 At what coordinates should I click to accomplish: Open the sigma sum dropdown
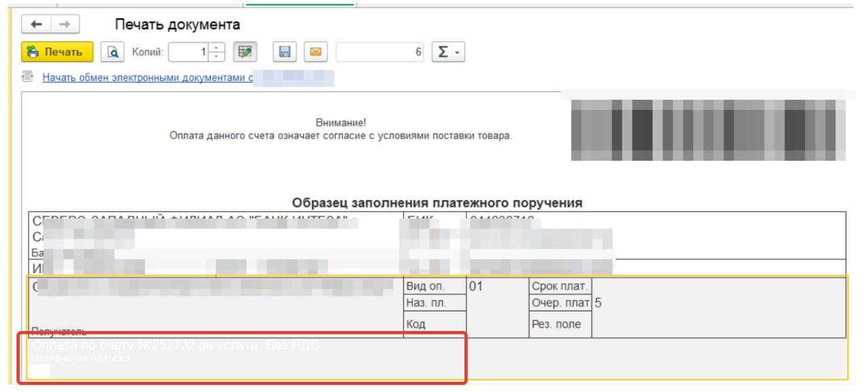click(448, 52)
